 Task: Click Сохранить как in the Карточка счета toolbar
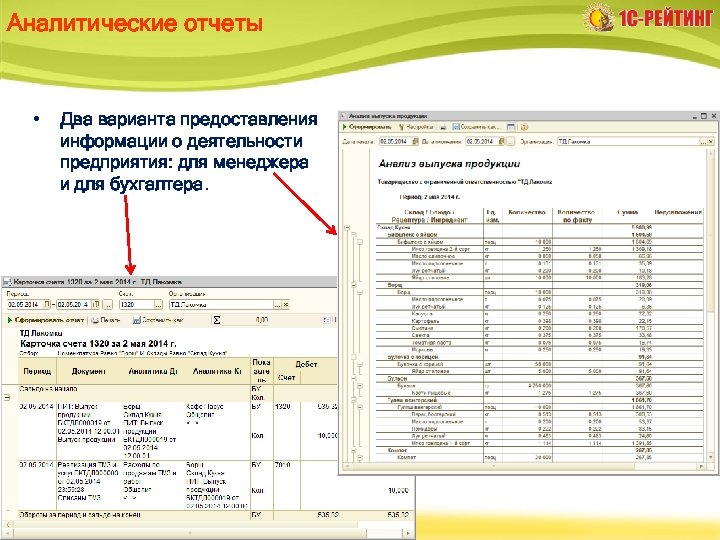pos(158,320)
